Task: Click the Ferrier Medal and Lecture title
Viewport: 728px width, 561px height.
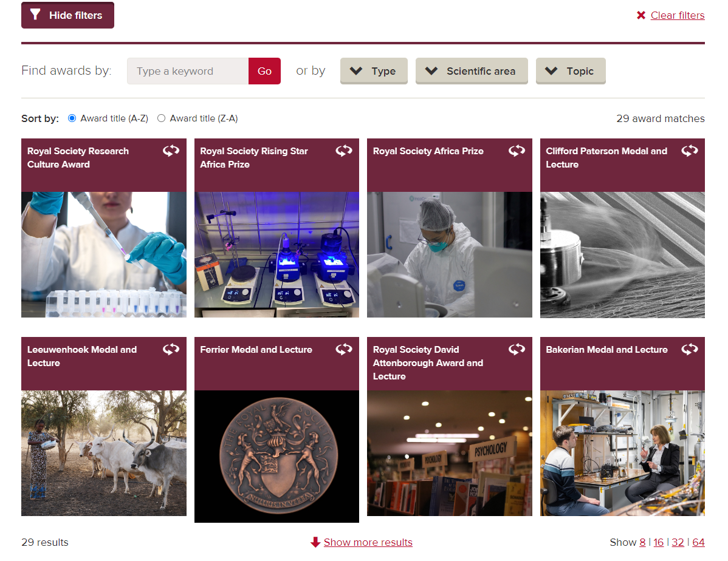Action: pos(256,350)
